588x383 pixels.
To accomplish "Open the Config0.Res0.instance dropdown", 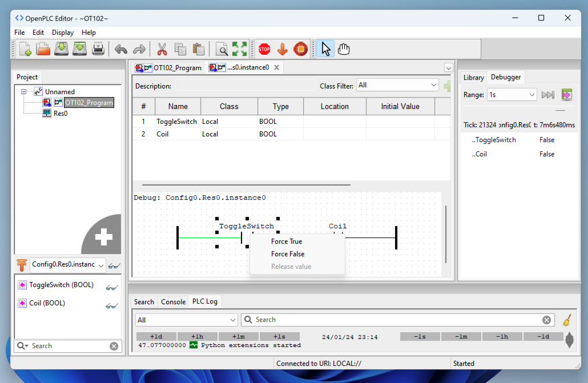I will click(x=68, y=265).
